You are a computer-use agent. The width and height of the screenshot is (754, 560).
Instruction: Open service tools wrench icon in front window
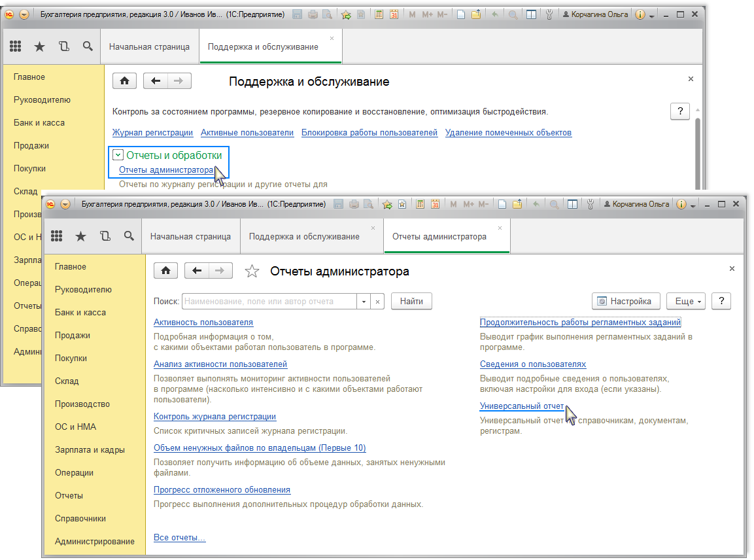click(591, 204)
